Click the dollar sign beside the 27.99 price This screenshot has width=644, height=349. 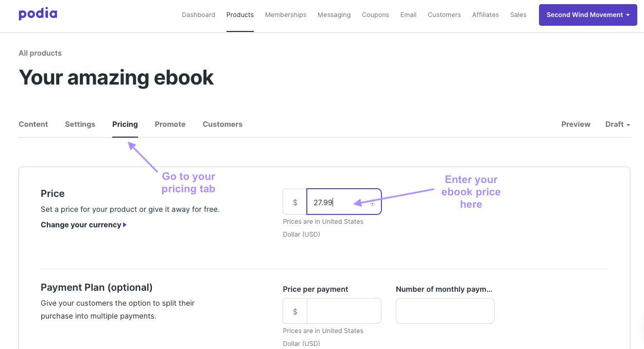[x=295, y=202]
